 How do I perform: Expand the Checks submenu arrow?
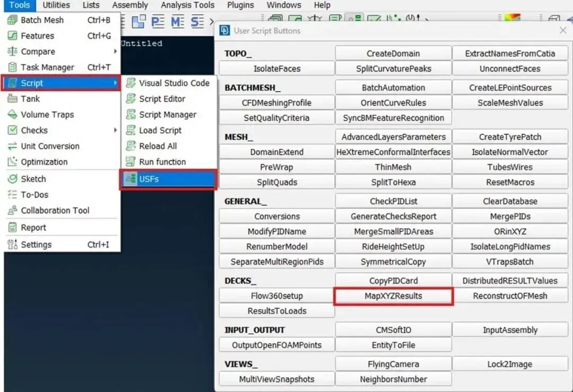pos(115,130)
